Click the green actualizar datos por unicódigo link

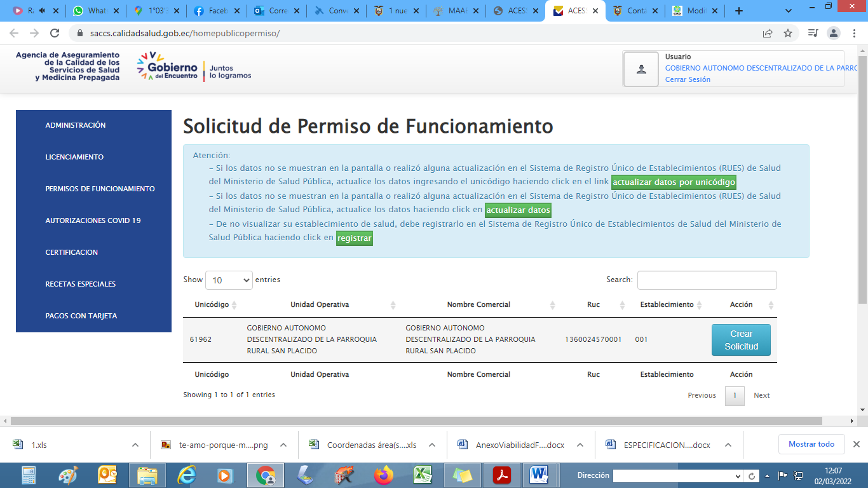[x=674, y=182]
